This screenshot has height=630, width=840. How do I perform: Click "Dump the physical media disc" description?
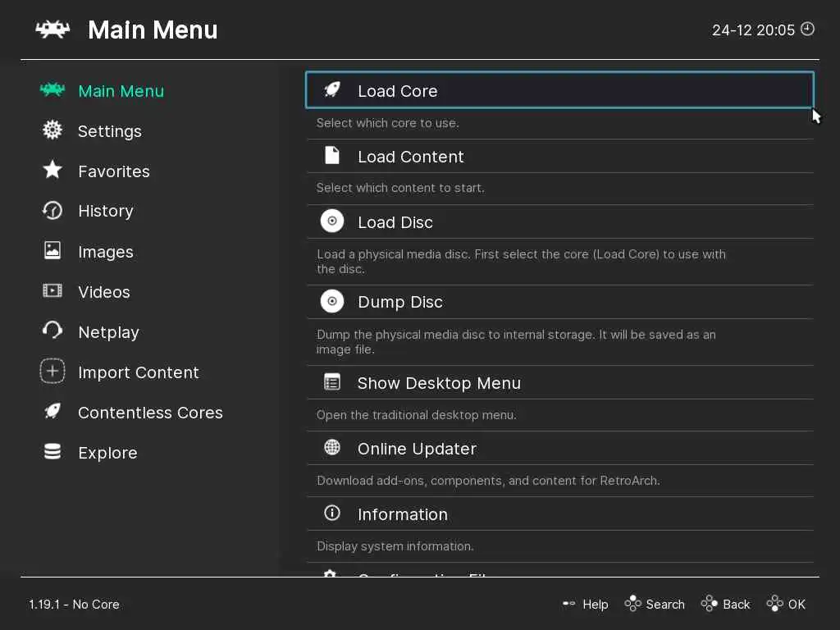[516, 342]
